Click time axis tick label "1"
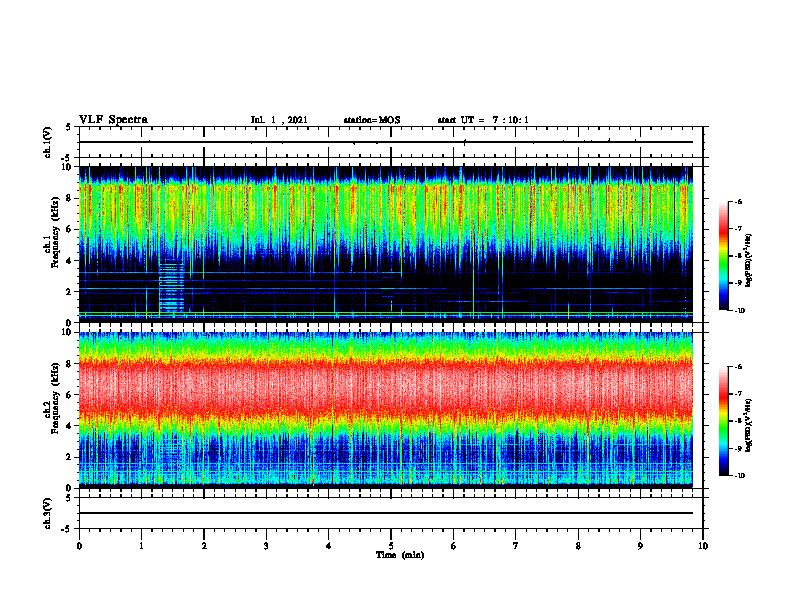 click(141, 546)
